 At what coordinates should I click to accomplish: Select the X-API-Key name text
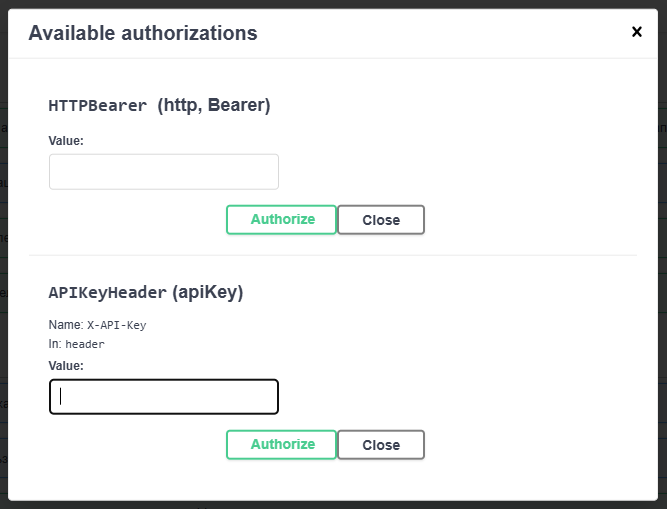click(x=117, y=325)
